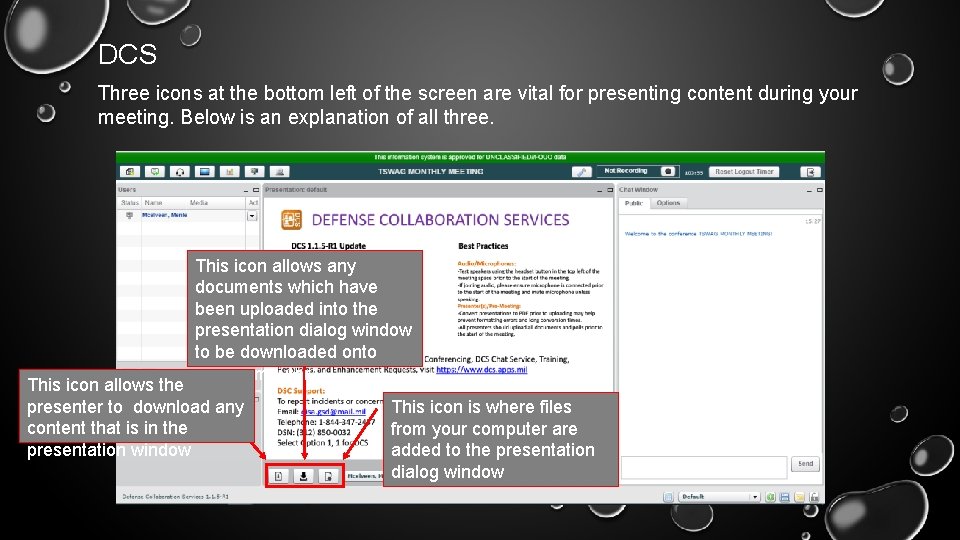The image size is (960, 540).
Task: Click the user status icon in Users list
Action: coord(129,216)
